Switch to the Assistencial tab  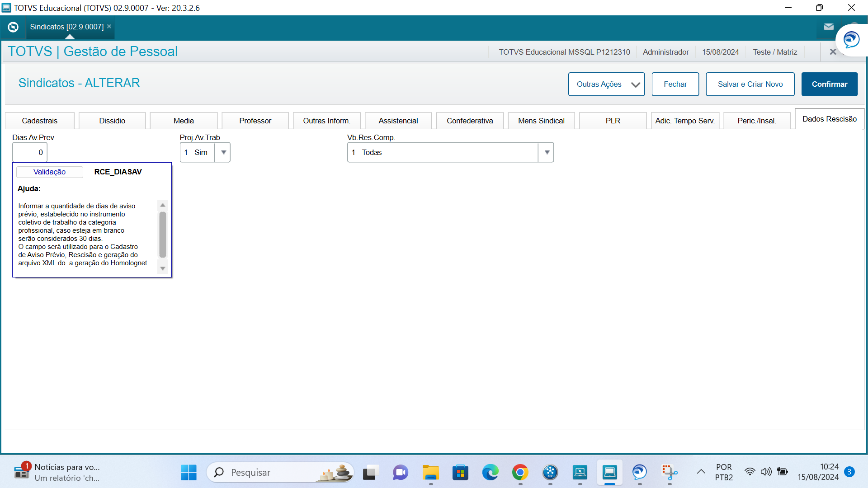point(398,121)
